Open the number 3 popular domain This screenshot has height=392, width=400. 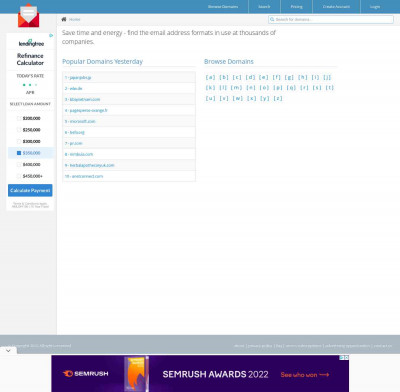[x=82, y=99]
